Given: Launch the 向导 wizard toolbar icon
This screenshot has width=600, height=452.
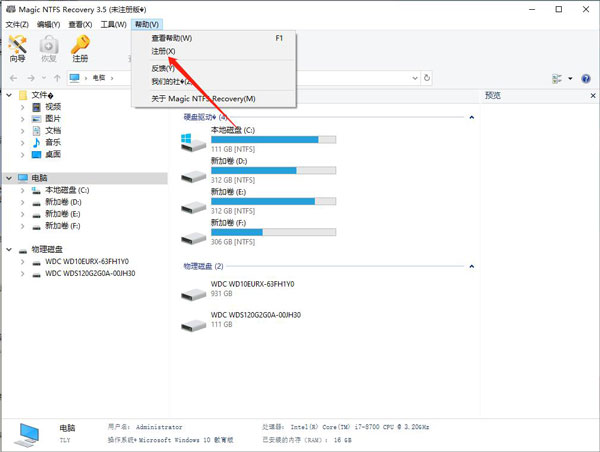Looking at the screenshot, I should [x=18, y=48].
